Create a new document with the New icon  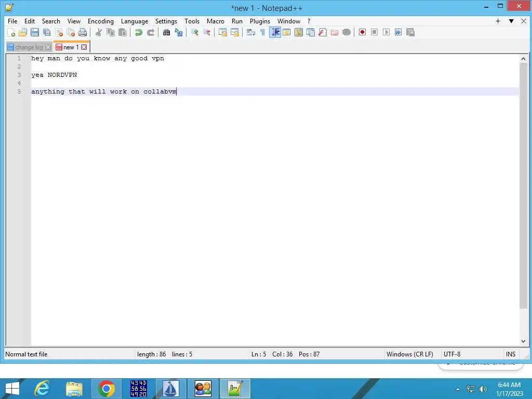tap(11, 32)
